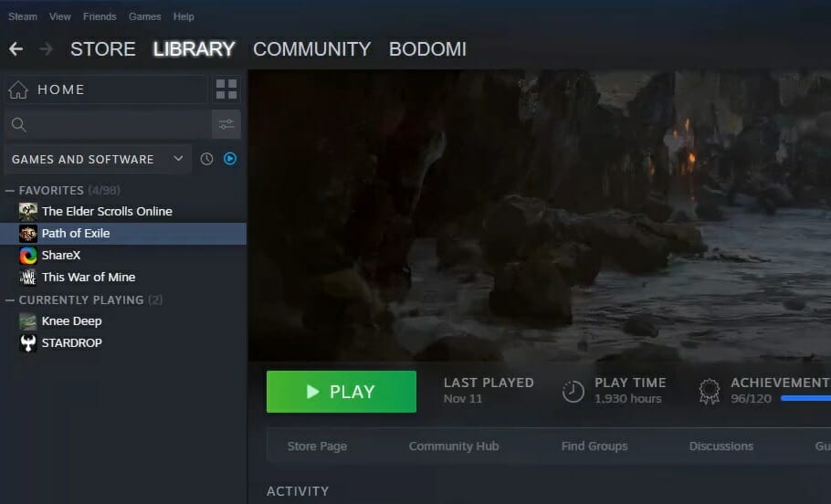
Task: Go to the Library tab
Action: click(x=194, y=49)
